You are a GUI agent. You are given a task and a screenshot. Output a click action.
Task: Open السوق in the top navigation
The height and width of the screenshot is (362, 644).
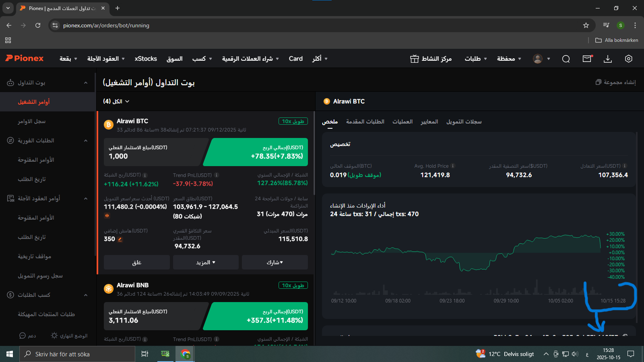click(x=175, y=59)
